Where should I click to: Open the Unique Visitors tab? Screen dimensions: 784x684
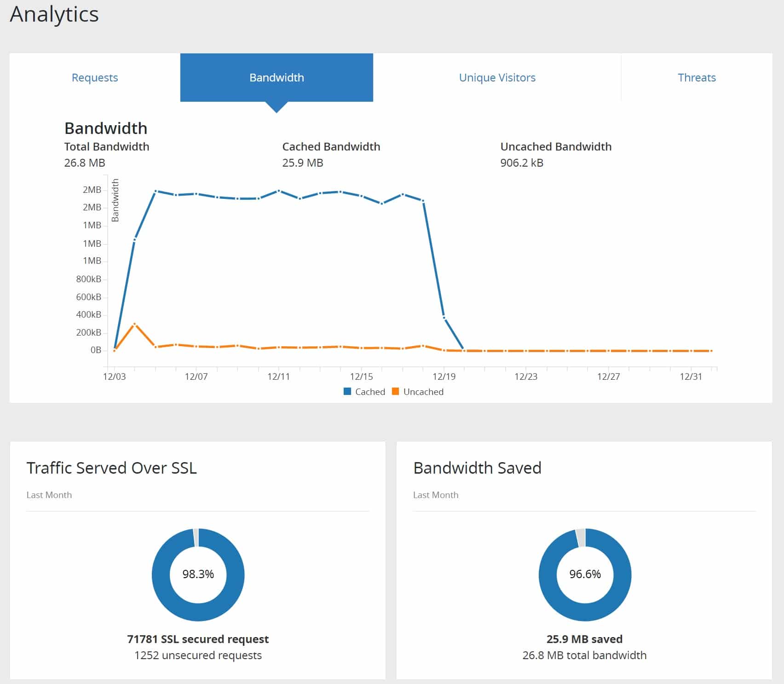click(497, 77)
